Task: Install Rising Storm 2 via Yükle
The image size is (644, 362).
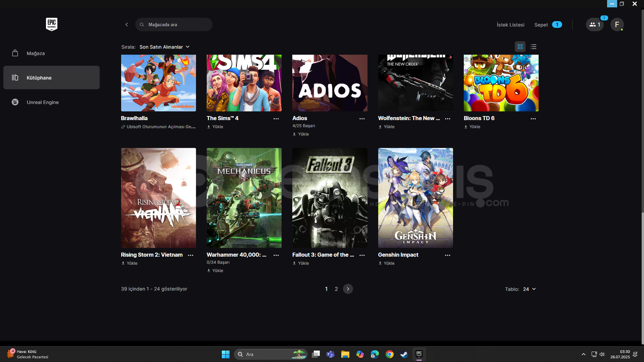Action: pyautogui.click(x=130, y=263)
